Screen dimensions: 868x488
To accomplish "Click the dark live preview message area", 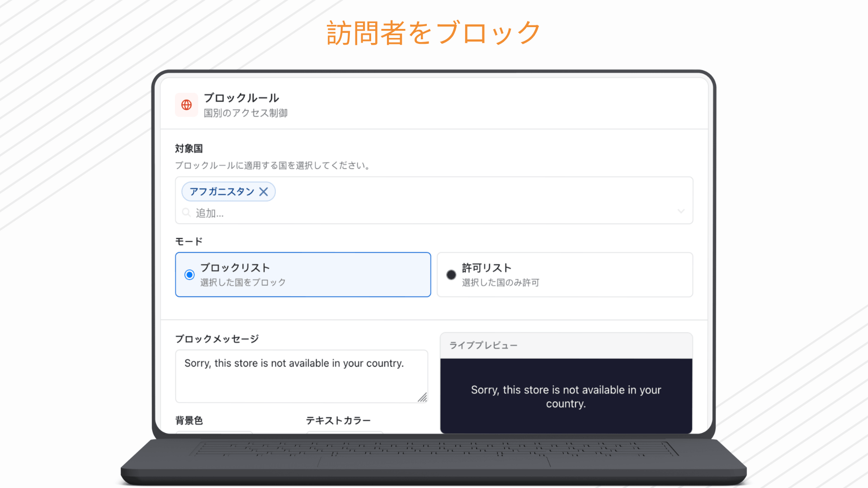I will tap(566, 396).
